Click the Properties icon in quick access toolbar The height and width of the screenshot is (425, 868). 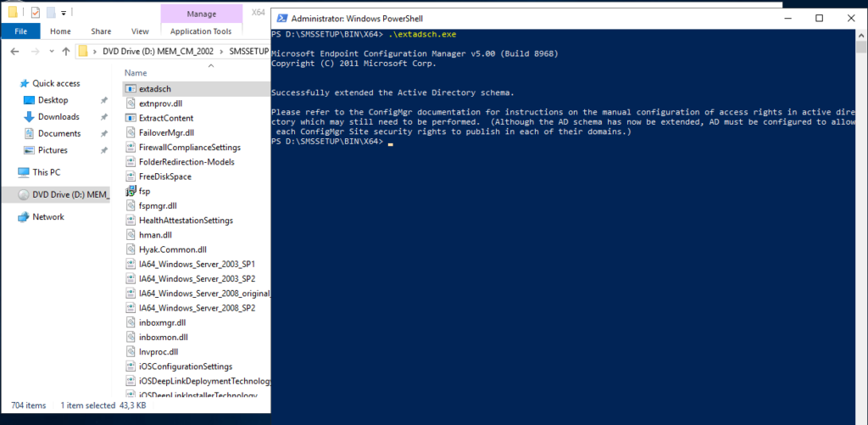(35, 13)
